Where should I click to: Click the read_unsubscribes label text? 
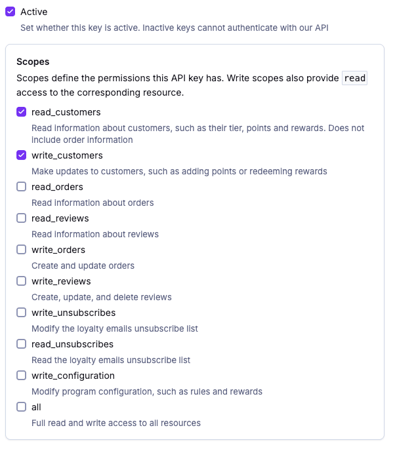click(72, 344)
